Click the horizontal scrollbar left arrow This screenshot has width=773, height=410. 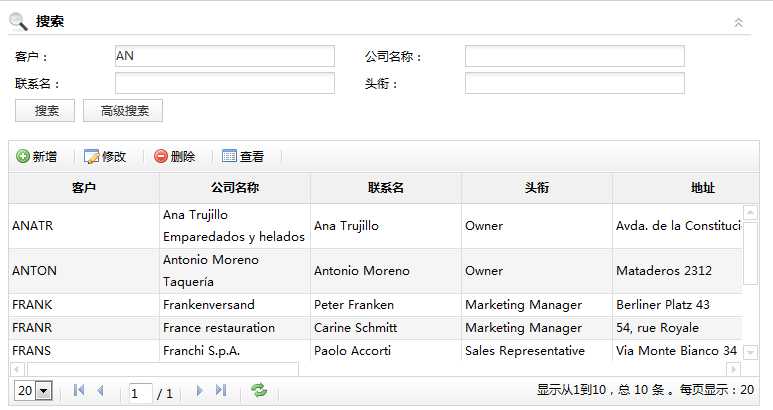(17, 369)
